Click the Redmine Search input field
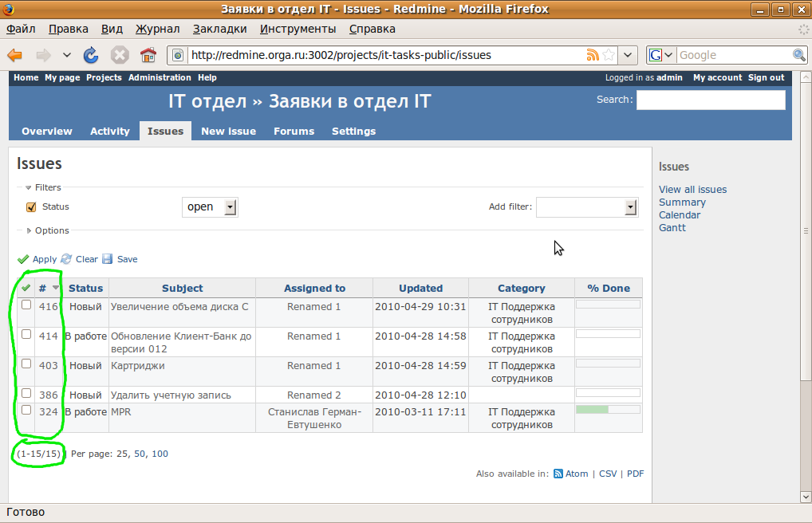 [711, 100]
